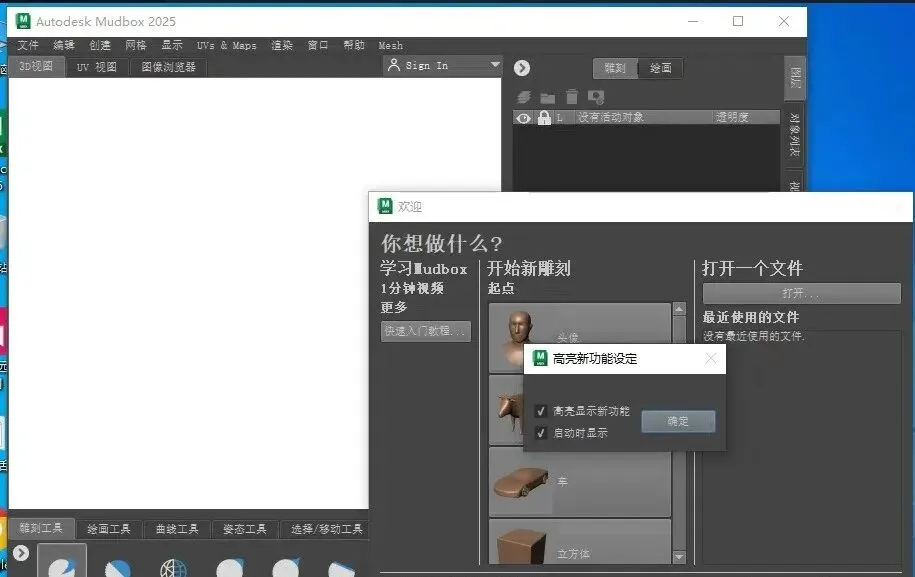
Task: Click the 透明度 column header
Action: point(732,117)
